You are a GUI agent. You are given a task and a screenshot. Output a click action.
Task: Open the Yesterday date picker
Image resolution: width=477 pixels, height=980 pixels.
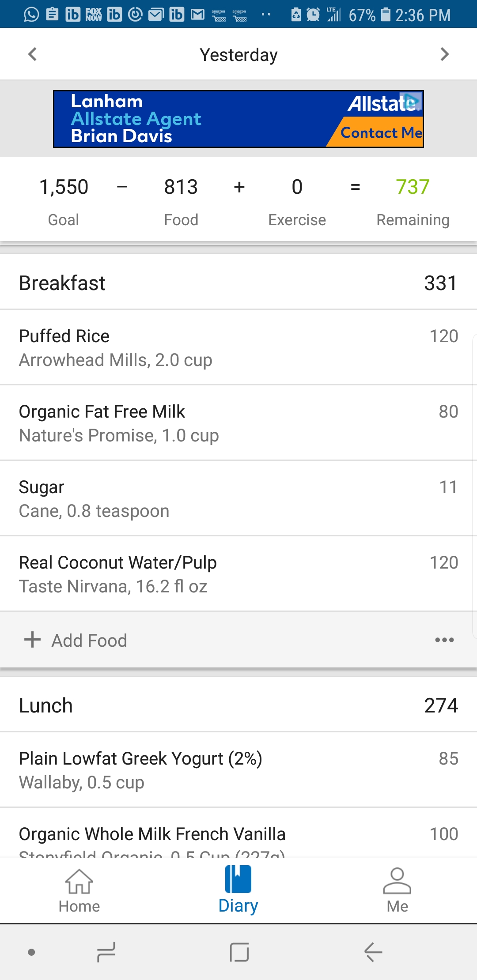pyautogui.click(x=238, y=55)
